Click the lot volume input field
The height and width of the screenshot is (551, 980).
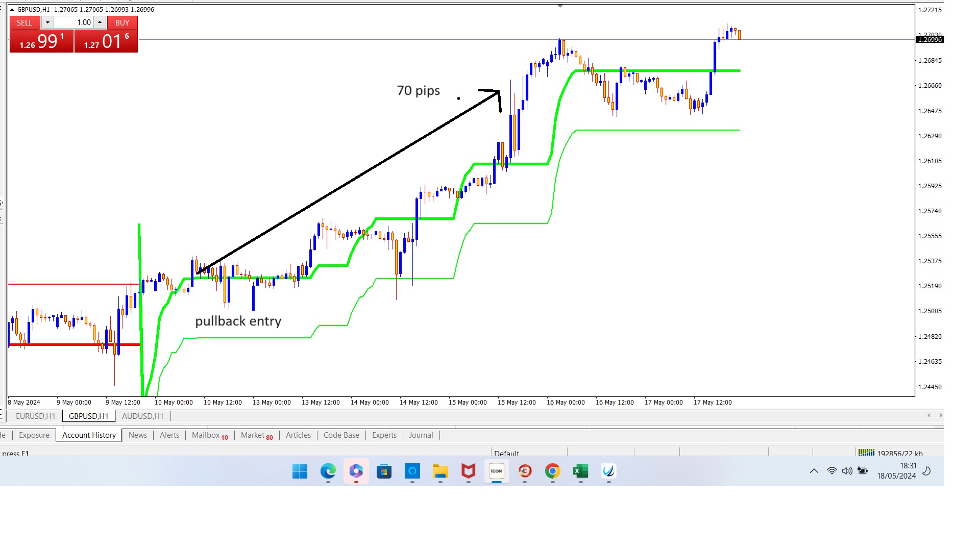click(73, 22)
